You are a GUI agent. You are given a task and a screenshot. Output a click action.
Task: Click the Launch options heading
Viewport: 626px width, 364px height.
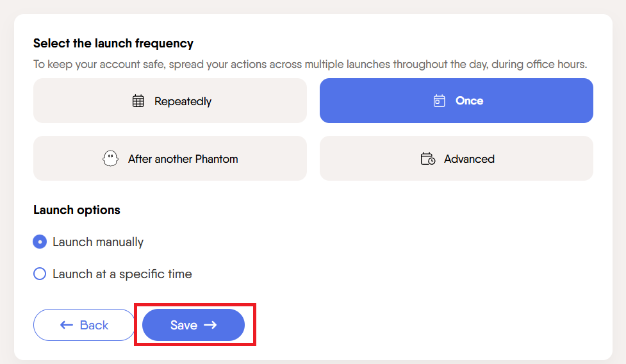coord(77,210)
